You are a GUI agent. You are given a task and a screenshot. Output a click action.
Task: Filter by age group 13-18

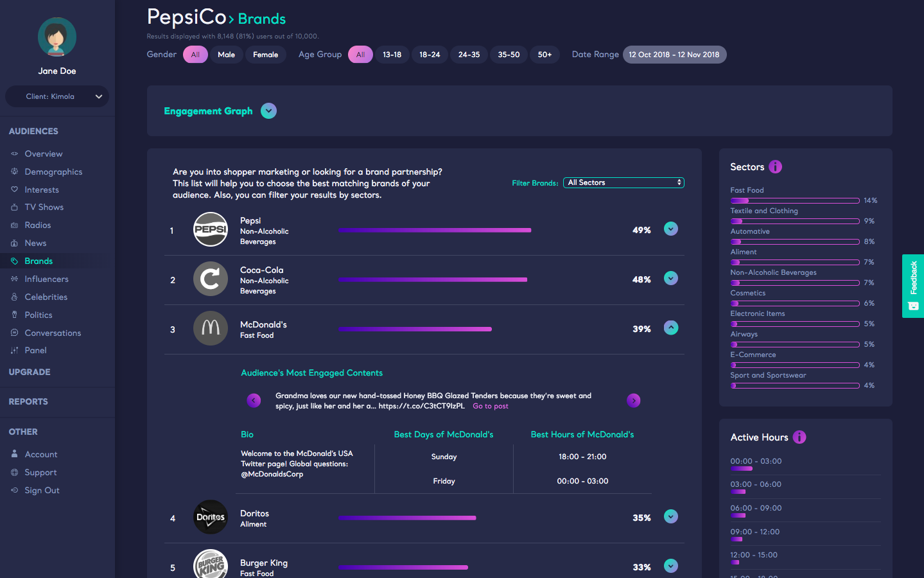click(392, 55)
